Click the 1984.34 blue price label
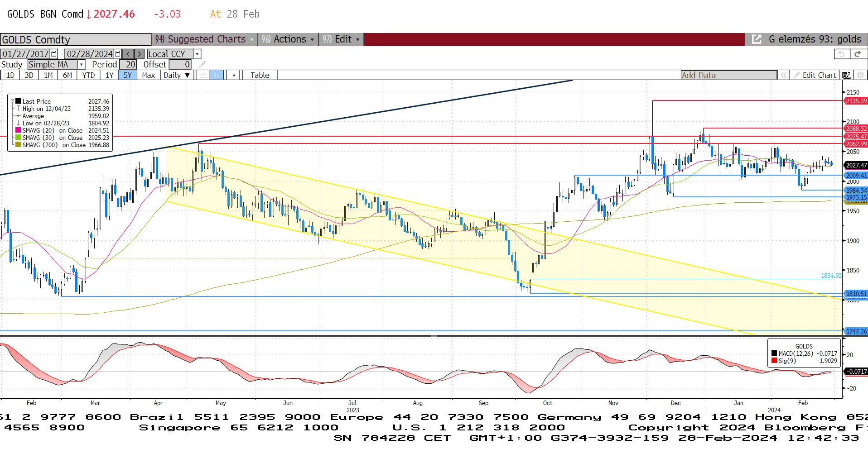 click(x=856, y=191)
